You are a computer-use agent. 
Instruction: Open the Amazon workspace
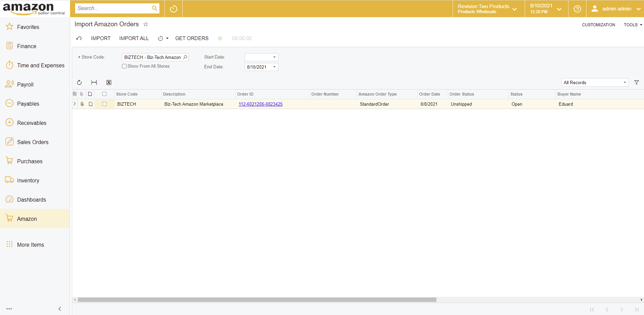35,219
